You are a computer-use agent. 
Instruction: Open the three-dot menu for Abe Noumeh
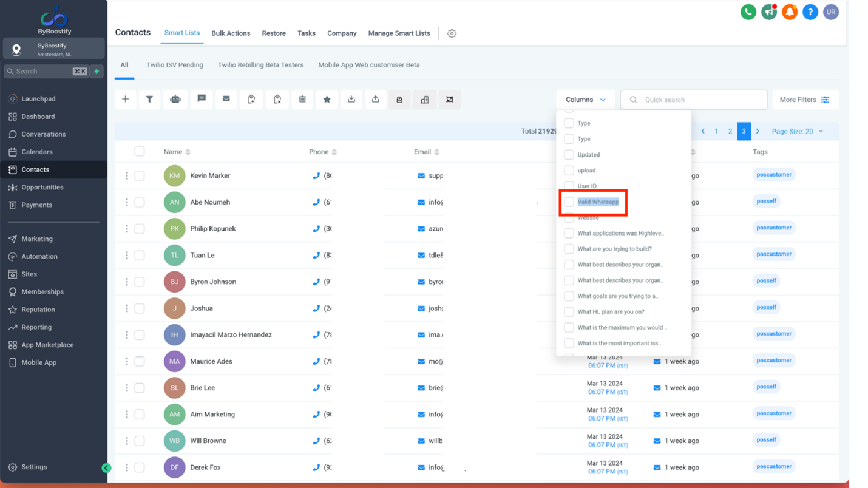point(127,203)
